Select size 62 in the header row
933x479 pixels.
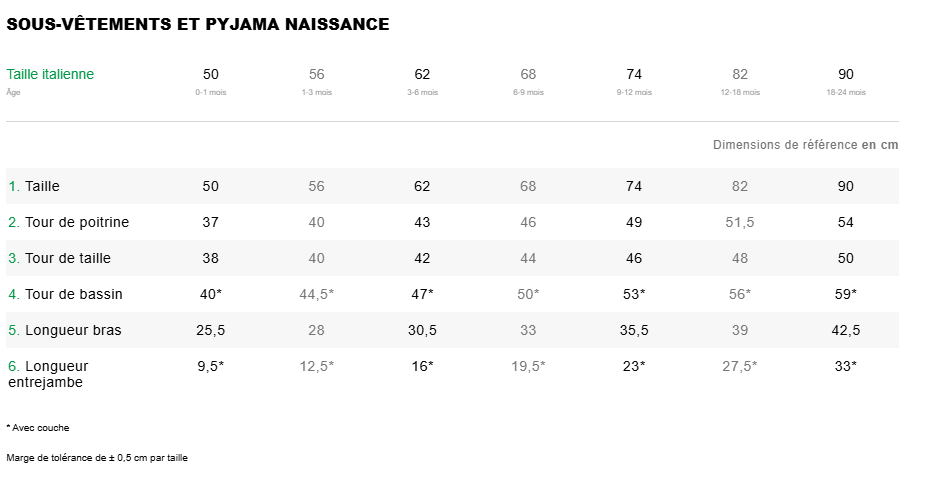[x=422, y=74]
